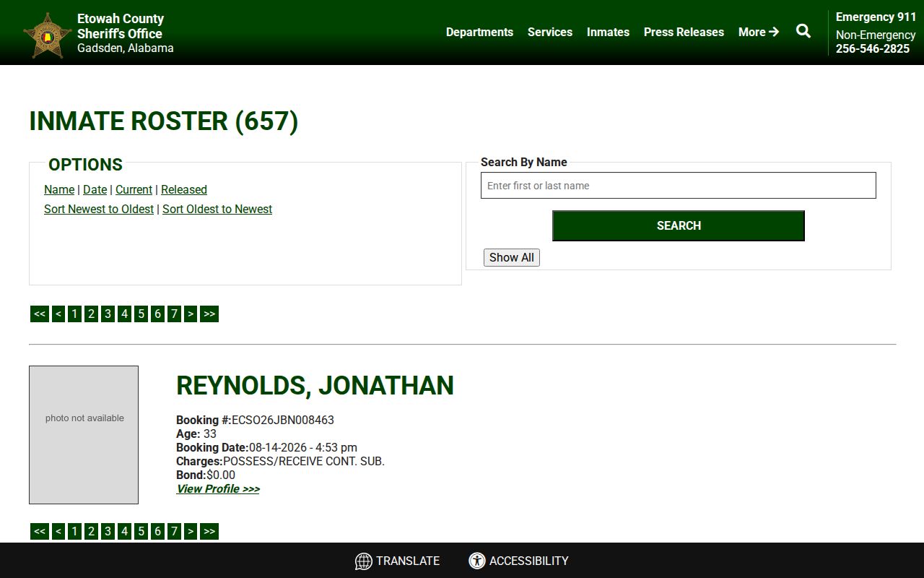Open the site search magnifier icon
Screen dimensions: 924x578
click(803, 31)
